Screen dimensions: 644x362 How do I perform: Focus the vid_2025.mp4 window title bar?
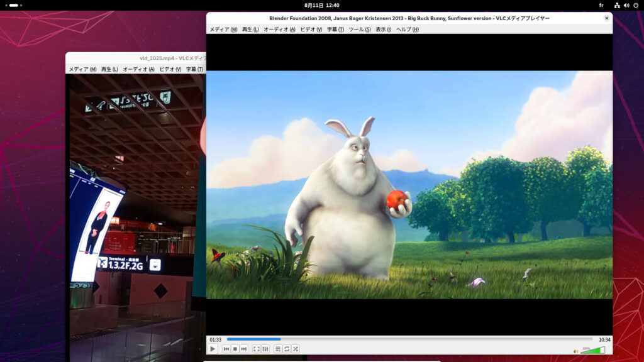pos(136,58)
